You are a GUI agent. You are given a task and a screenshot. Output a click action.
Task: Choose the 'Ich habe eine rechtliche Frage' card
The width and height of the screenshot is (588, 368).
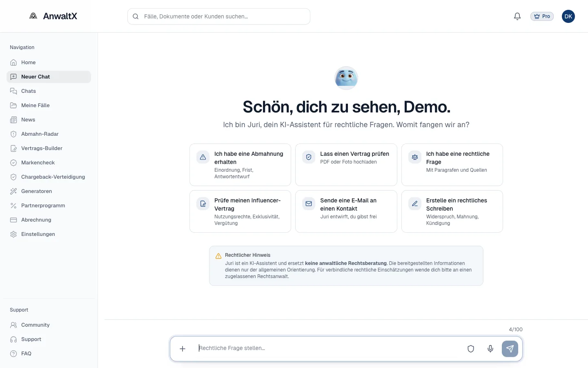pyautogui.click(x=452, y=165)
